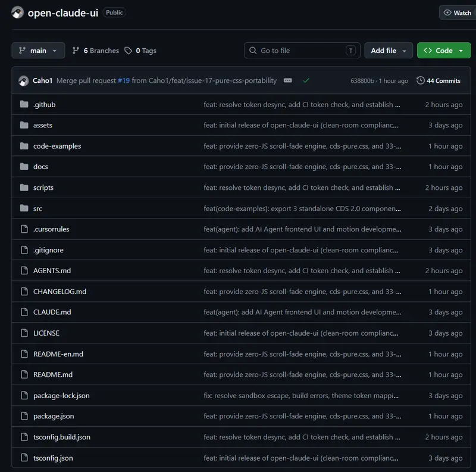Open the src folder commit message link

click(302, 209)
